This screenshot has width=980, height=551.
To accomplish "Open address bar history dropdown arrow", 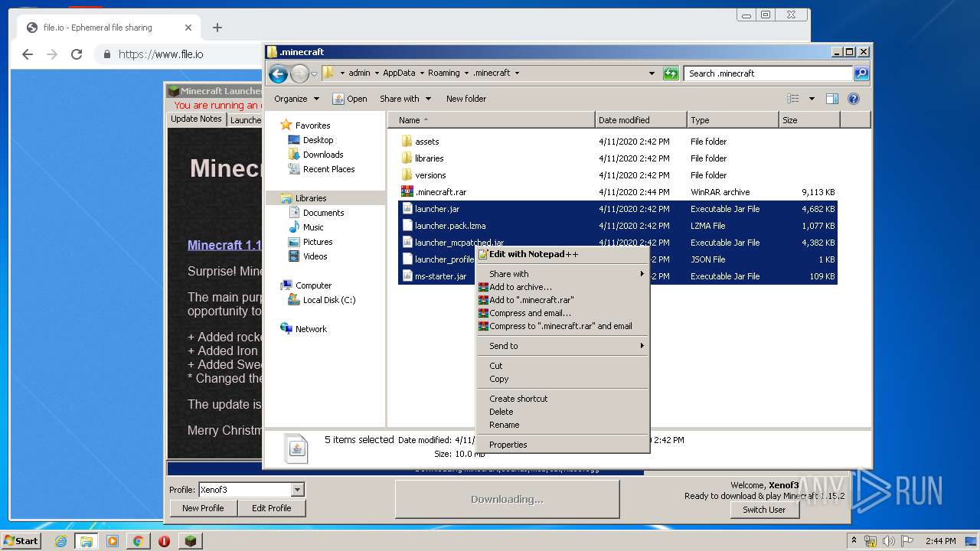I will pos(652,73).
